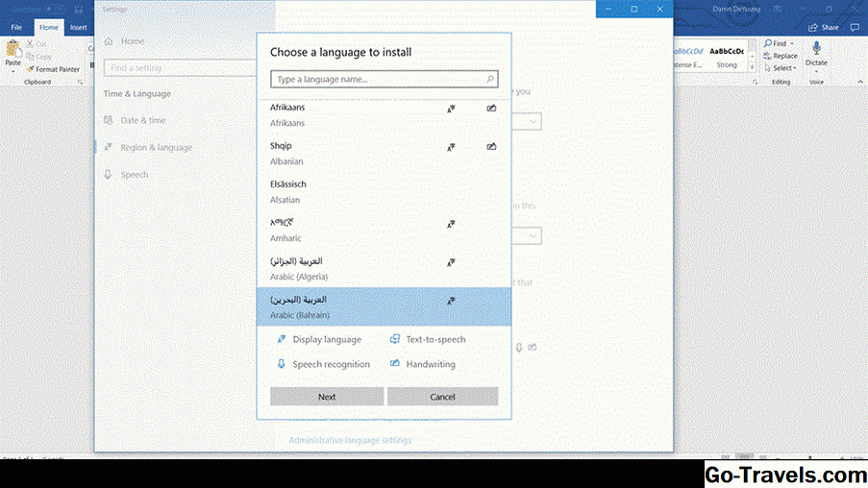
Task: Click Format Painter in Word
Action: click(x=53, y=69)
